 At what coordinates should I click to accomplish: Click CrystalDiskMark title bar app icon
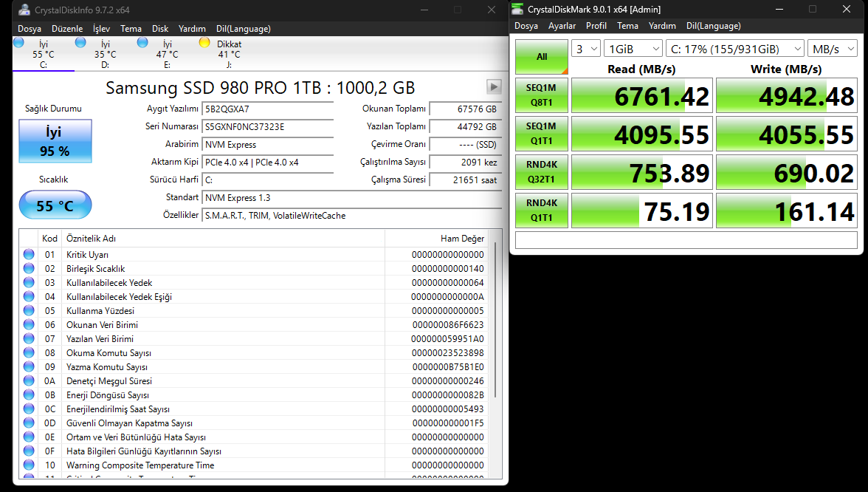coord(517,9)
